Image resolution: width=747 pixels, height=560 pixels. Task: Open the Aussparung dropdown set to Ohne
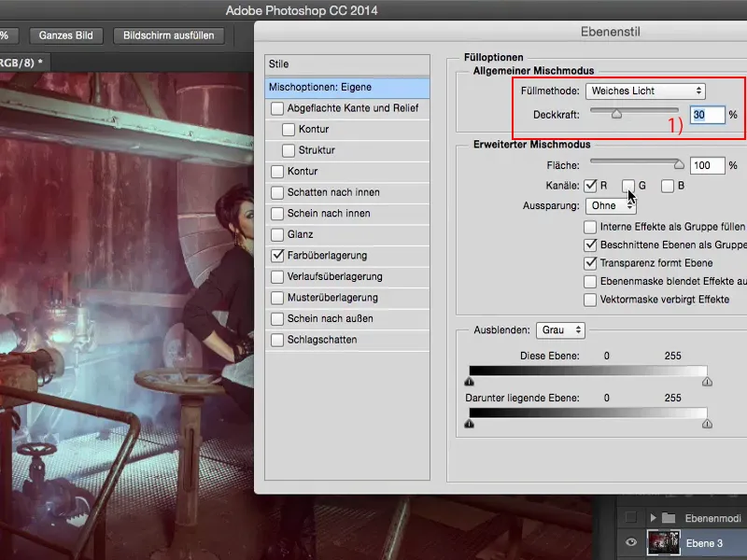pos(611,205)
